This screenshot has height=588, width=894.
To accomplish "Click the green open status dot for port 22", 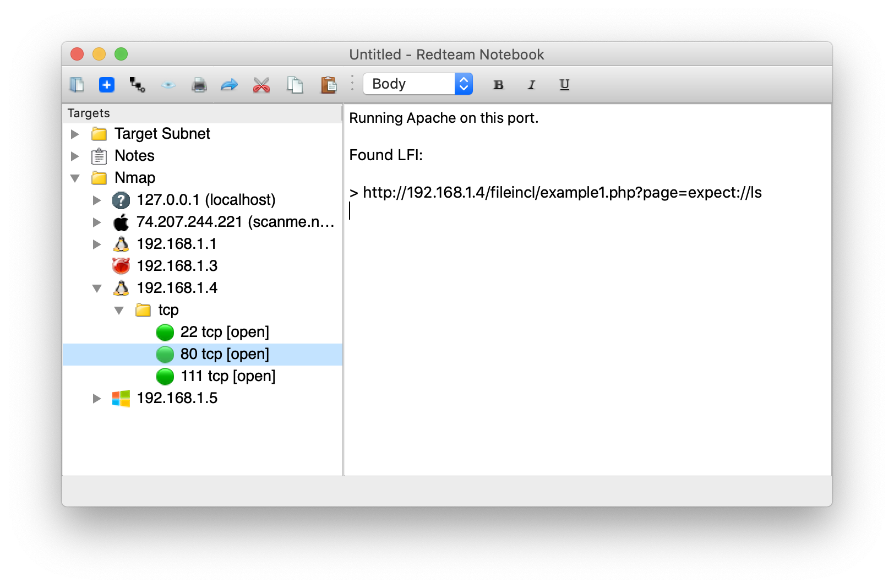I will (x=165, y=333).
